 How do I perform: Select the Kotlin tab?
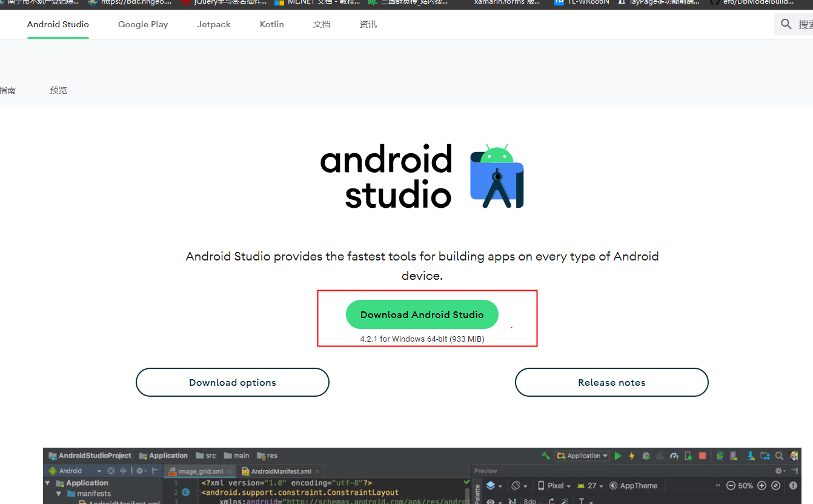[x=272, y=24]
